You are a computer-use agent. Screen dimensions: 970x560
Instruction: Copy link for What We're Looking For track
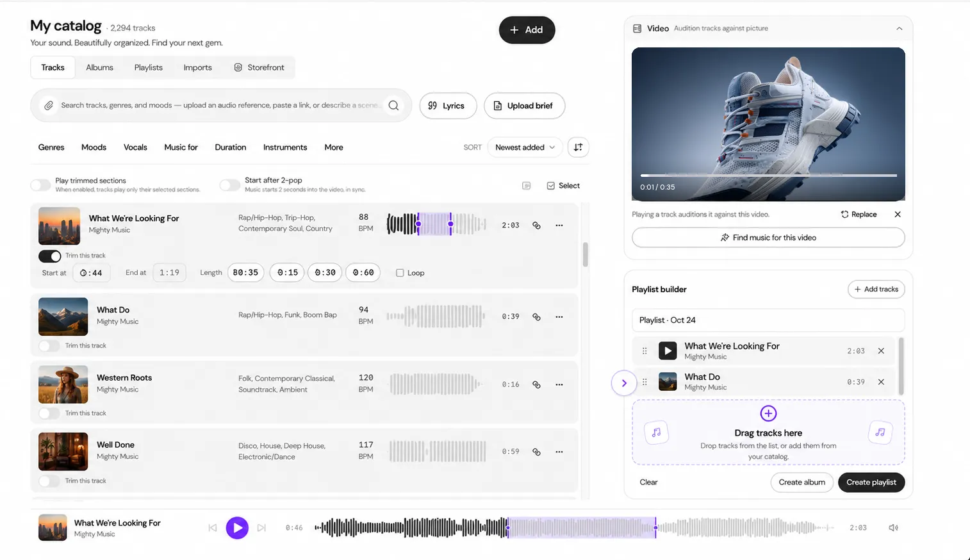(536, 226)
